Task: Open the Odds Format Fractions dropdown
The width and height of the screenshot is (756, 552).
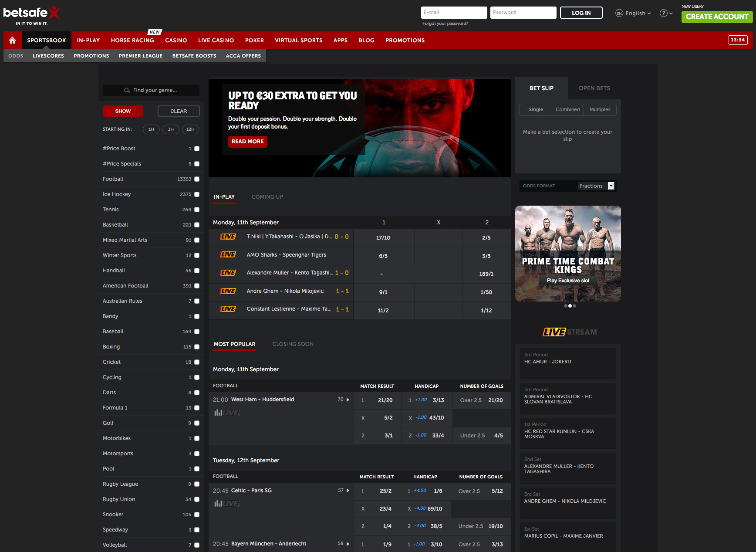Action: (x=596, y=186)
